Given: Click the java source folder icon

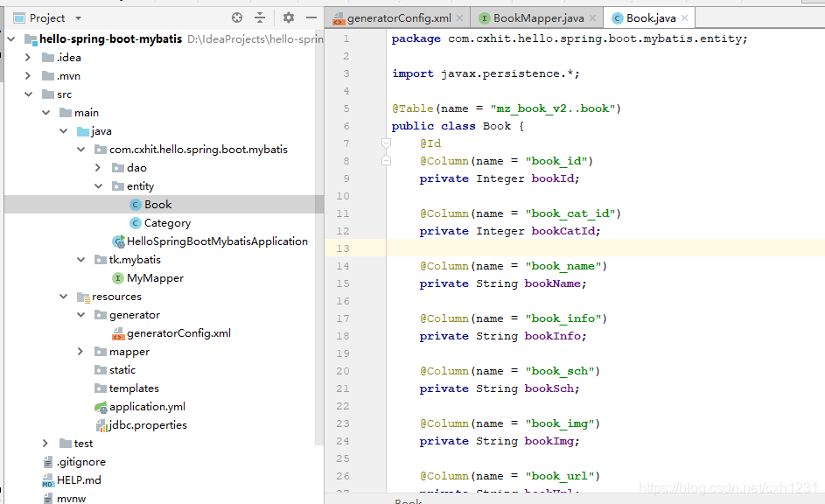Looking at the screenshot, I should (83, 131).
